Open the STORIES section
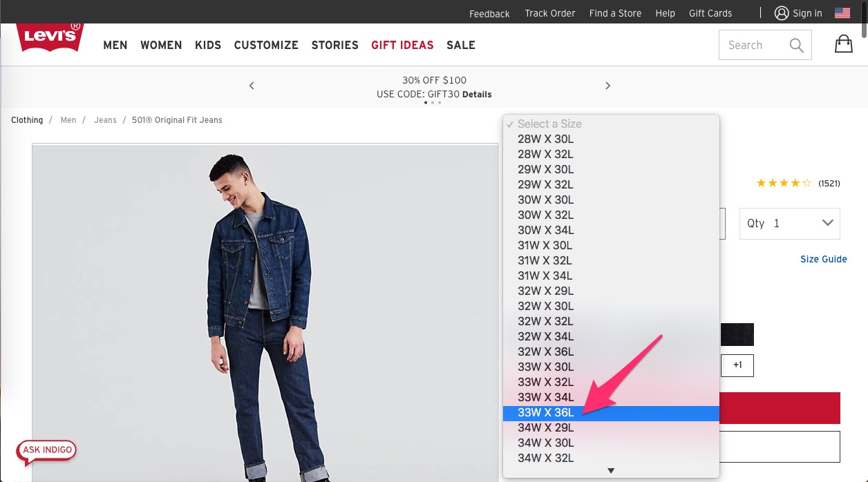This screenshot has width=868, height=482. pos(335,46)
